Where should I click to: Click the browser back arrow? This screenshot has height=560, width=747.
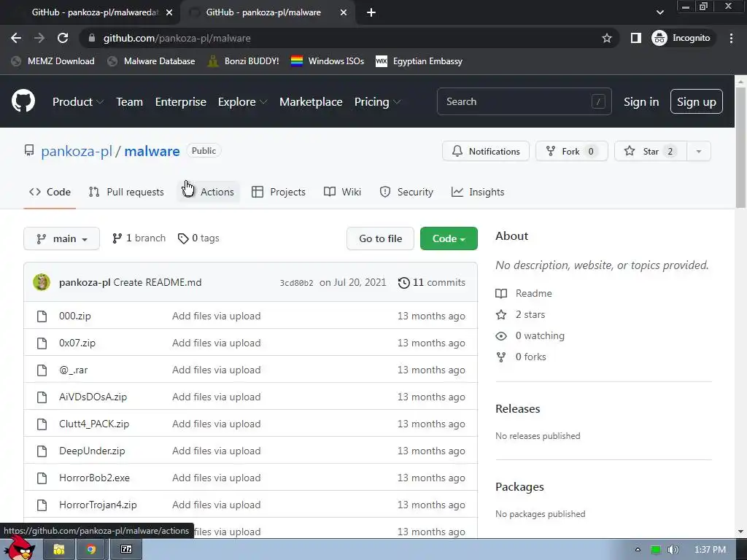(x=16, y=38)
